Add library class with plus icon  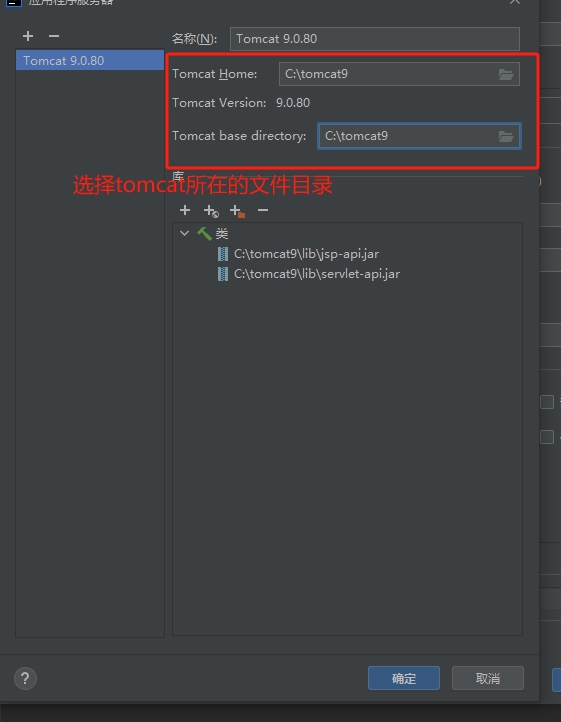tap(185, 210)
